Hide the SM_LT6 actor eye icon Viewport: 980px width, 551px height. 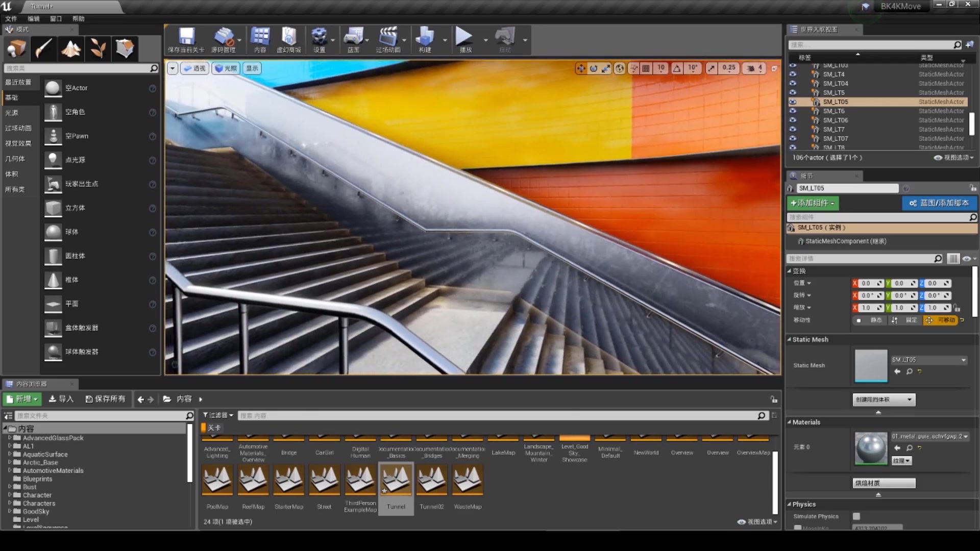[793, 111]
